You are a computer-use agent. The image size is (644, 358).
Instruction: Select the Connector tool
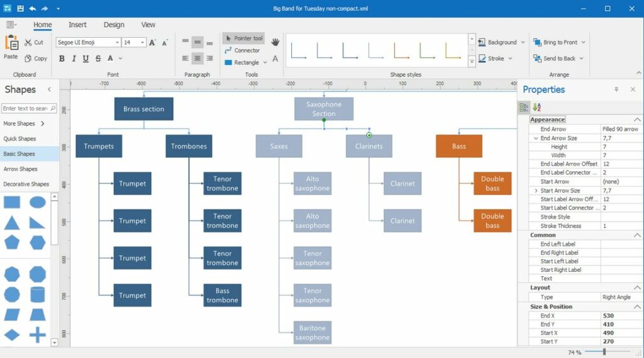point(242,50)
